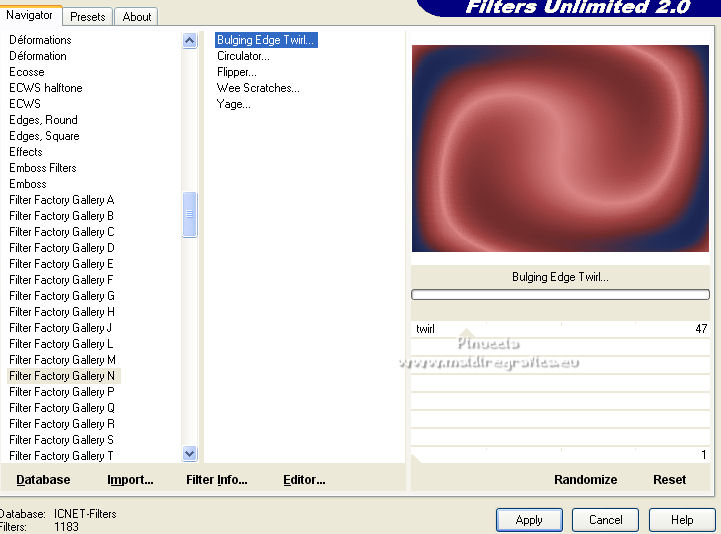Viewport: 721px width, 534px height.
Task: Click the twirl slider
Action: pos(561,329)
